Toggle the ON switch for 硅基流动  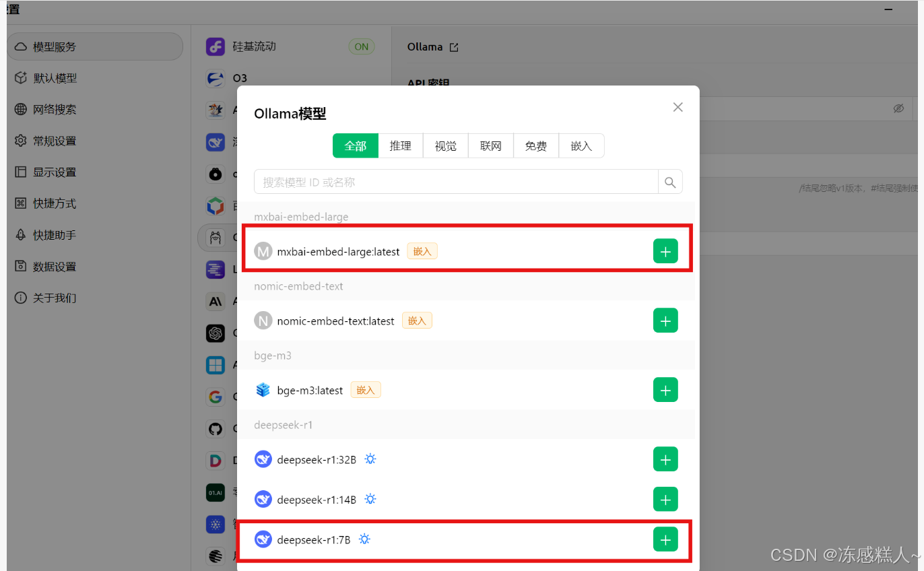[x=362, y=46]
